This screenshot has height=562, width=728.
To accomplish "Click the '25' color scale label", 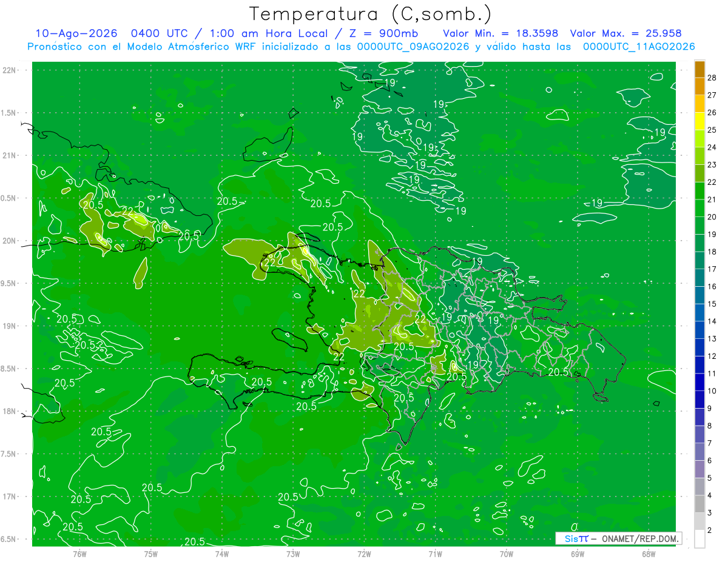I will (x=712, y=130).
